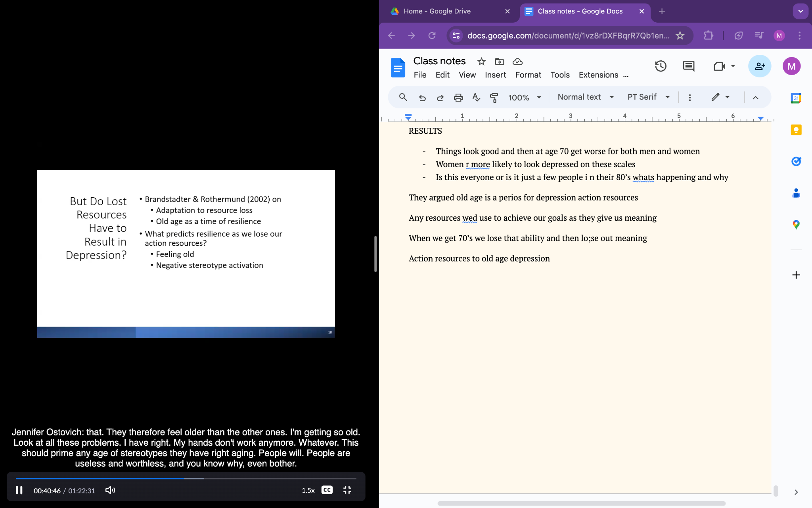This screenshot has width=812, height=508.
Task: Toggle closed captions on video
Action: pyautogui.click(x=327, y=490)
